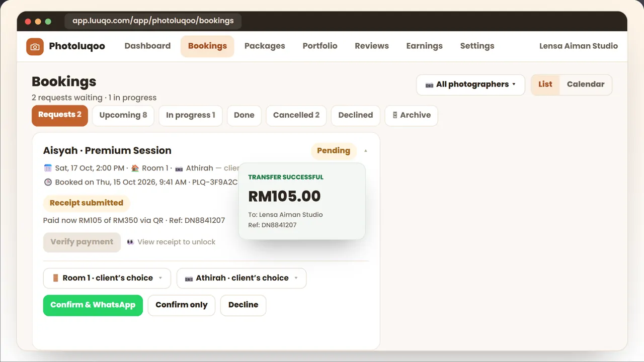Open the Reviews section
The height and width of the screenshot is (362, 644).
(x=372, y=46)
